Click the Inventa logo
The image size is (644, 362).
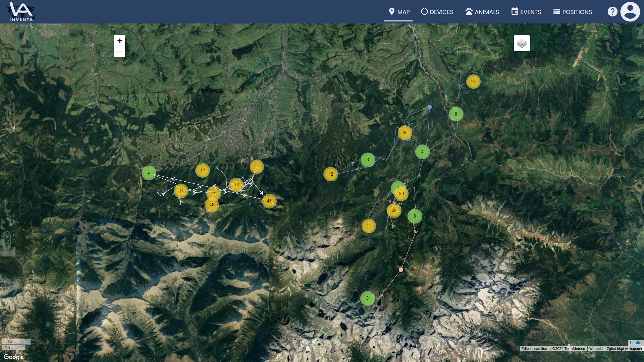click(21, 12)
